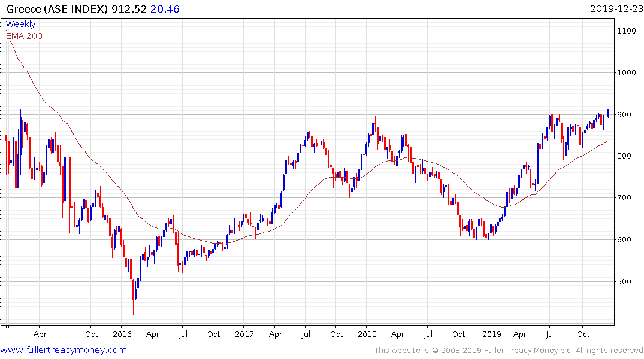Click the 2018 year label on time axis
Screen dimensions: 644x359
click(x=367, y=334)
